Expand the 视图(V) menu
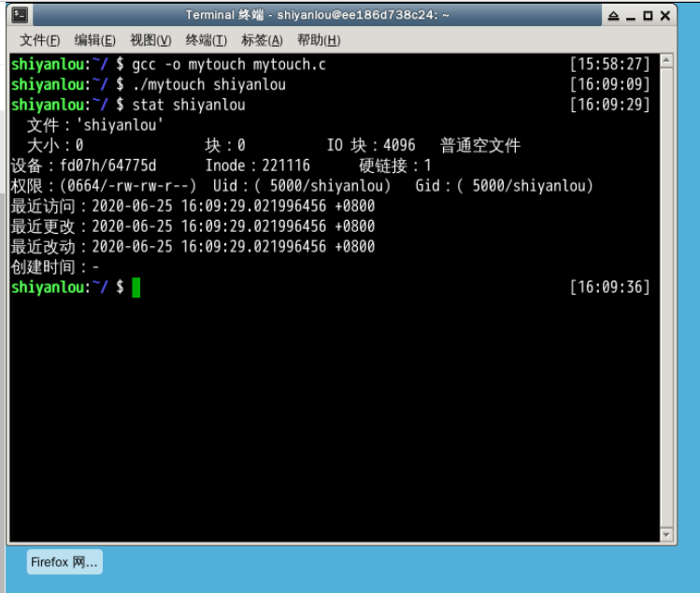 [x=150, y=40]
